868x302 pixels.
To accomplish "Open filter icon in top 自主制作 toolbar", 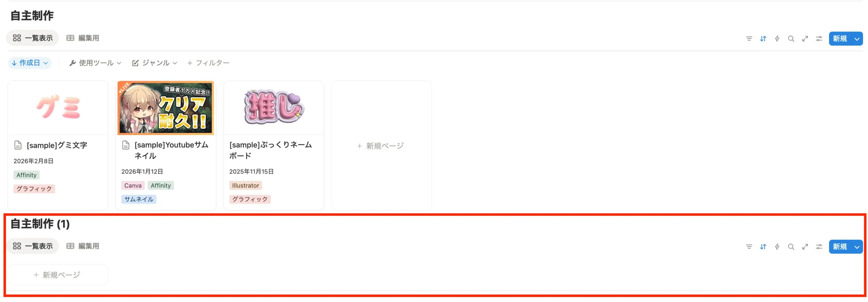I will 749,39.
